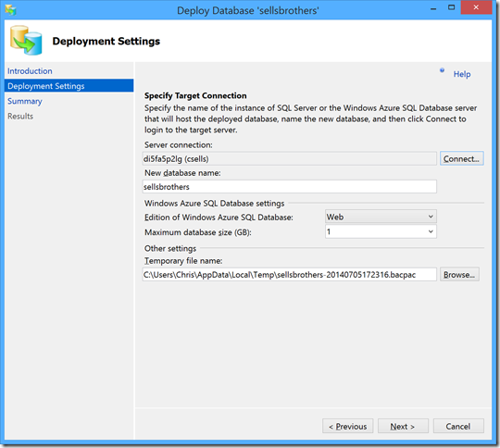Cancel the deployment wizard
Screen dimensions: 500x448
(x=458, y=426)
